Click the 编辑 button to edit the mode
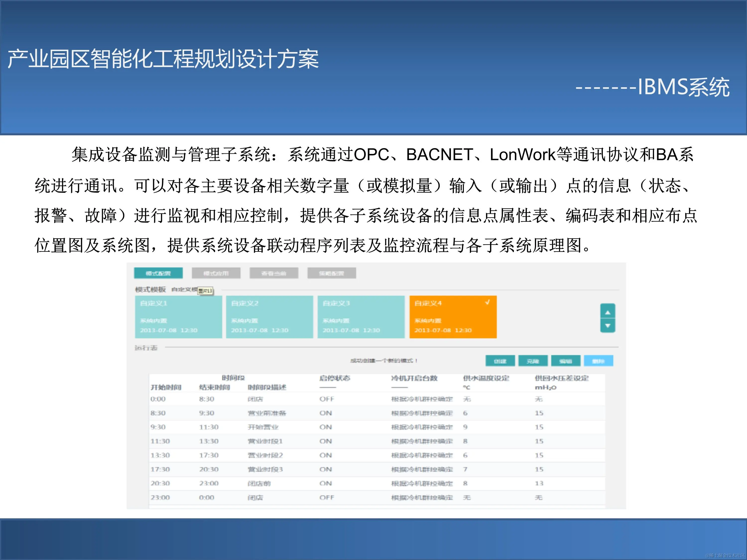 [566, 361]
